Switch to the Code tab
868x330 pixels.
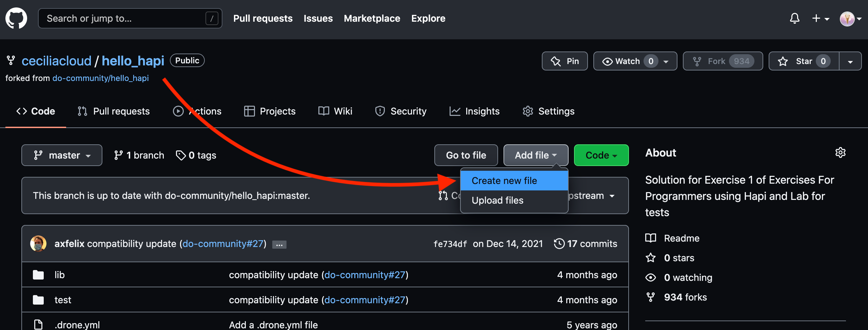(36, 111)
